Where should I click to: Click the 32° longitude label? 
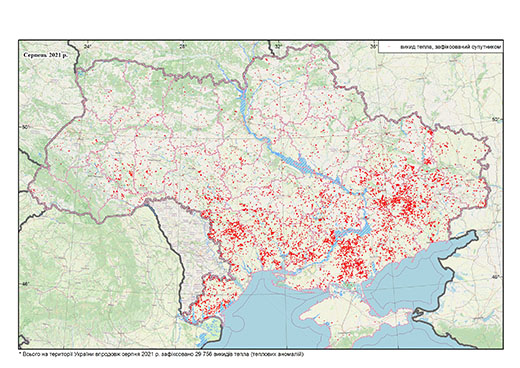[278, 47]
